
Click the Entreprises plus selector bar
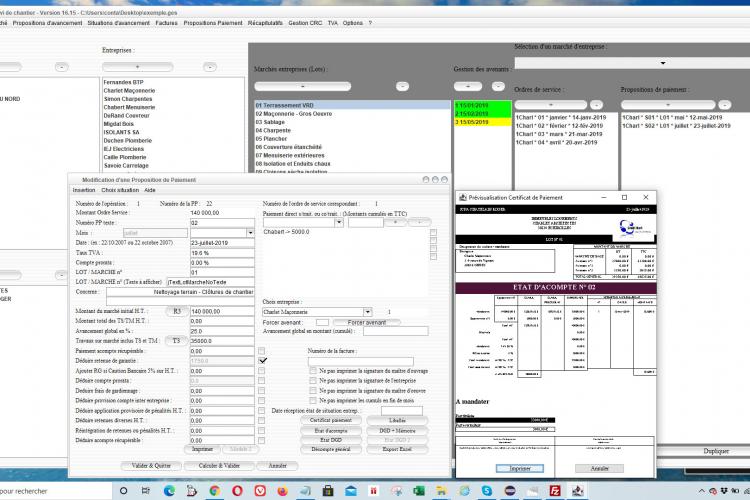click(x=137, y=67)
